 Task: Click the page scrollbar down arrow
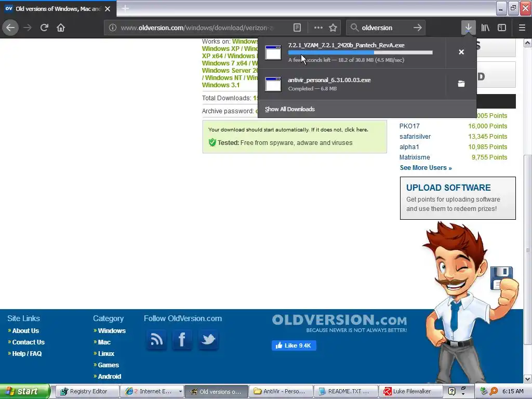coord(528,379)
